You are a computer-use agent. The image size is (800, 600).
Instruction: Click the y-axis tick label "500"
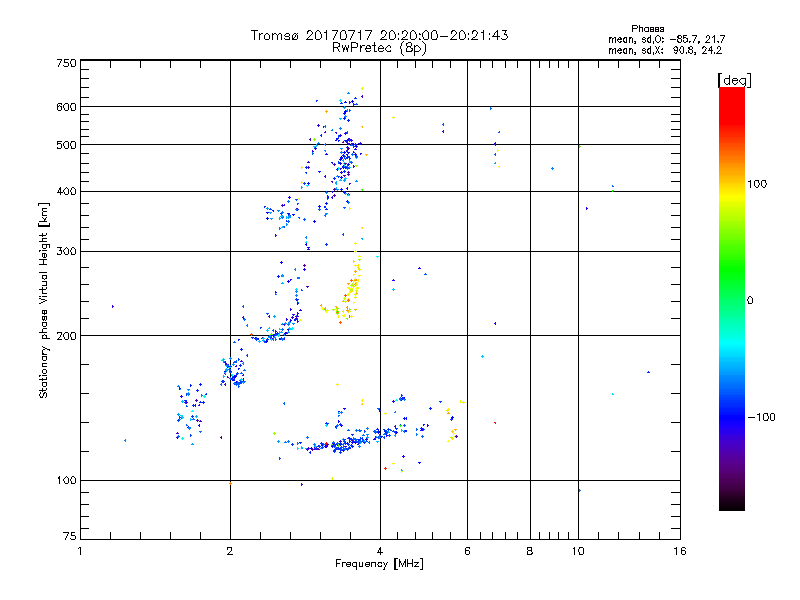pos(66,145)
